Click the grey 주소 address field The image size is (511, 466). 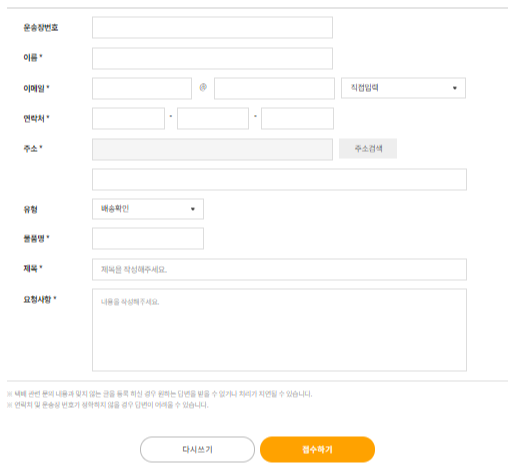[x=212, y=149]
